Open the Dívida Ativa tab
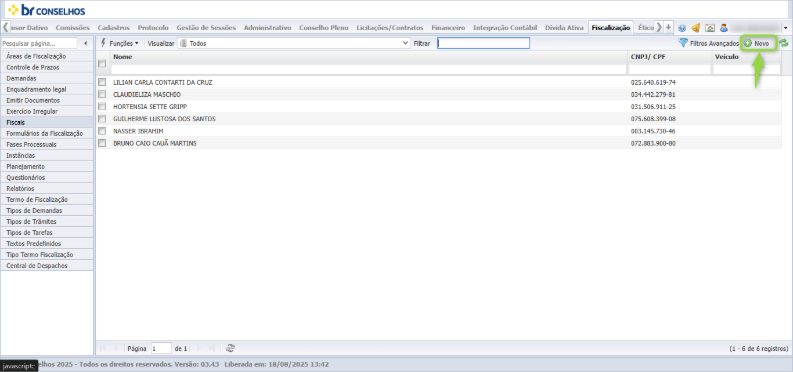Viewport: 793px width, 372px height. [x=564, y=28]
